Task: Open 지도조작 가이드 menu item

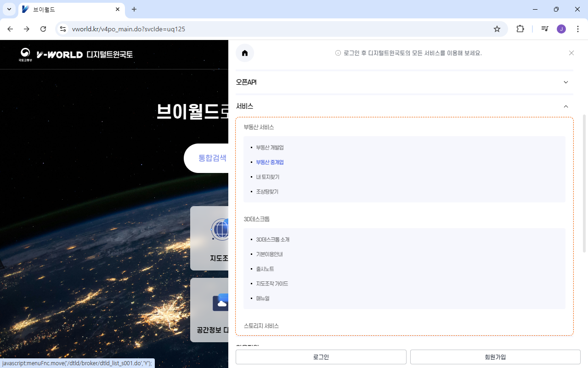Action: point(272,284)
